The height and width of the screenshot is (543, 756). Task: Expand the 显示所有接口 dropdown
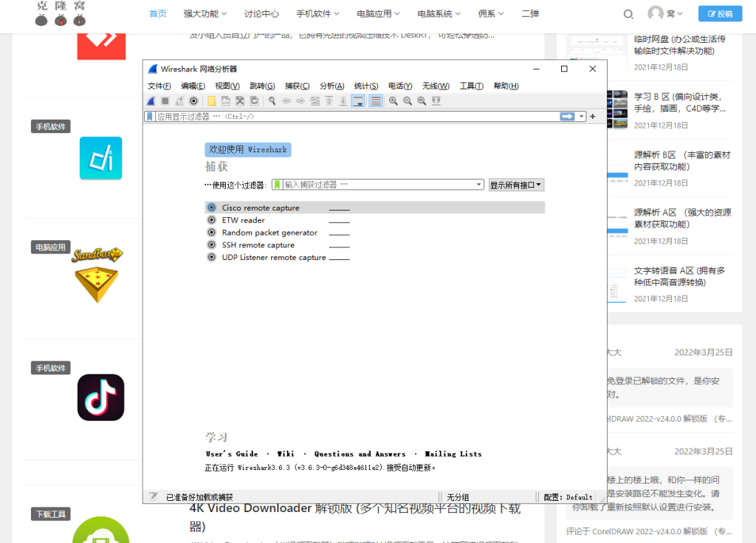[x=516, y=185]
